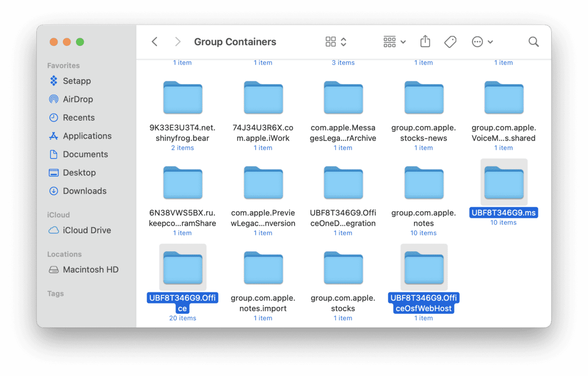Click the green zoom window button

(80, 42)
